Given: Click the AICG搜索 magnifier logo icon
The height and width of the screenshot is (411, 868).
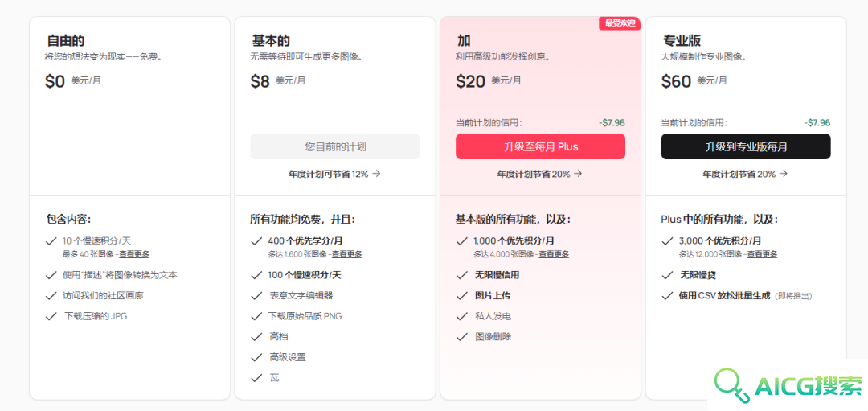Looking at the screenshot, I should [x=731, y=385].
